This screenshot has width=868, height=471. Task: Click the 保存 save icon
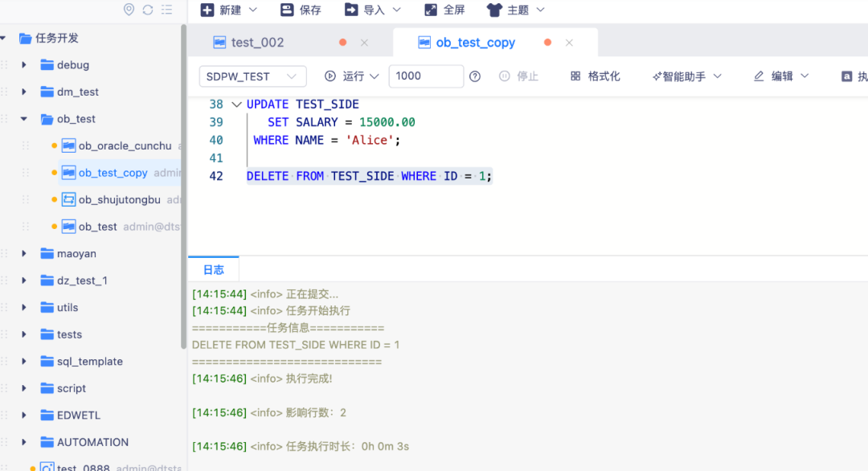pos(287,10)
